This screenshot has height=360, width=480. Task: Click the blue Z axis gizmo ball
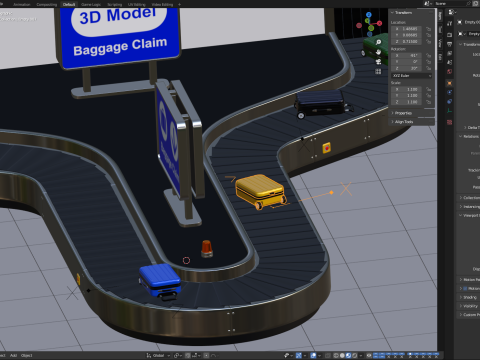coord(369,15)
